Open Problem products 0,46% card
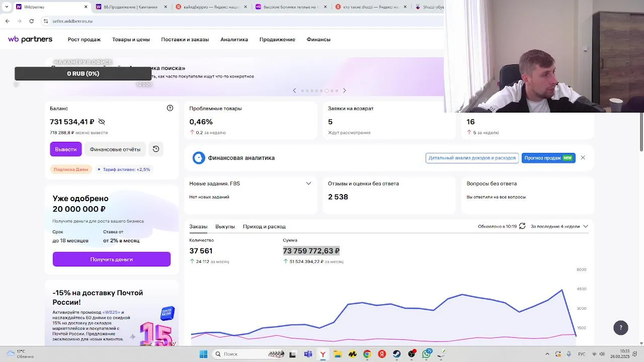The height and width of the screenshot is (362, 644). coord(251,121)
